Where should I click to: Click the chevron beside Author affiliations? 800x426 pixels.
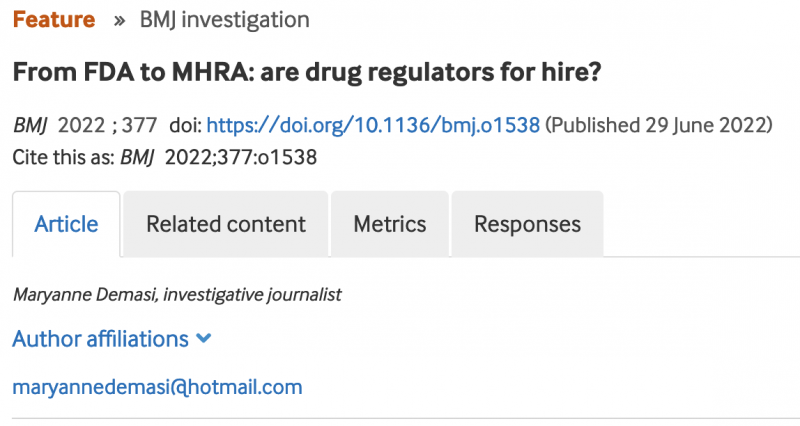click(x=205, y=339)
